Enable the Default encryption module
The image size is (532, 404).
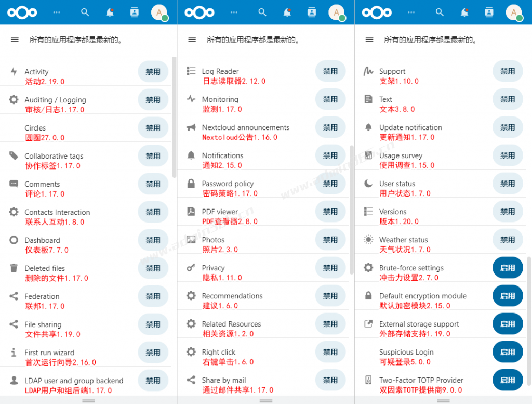[508, 296]
